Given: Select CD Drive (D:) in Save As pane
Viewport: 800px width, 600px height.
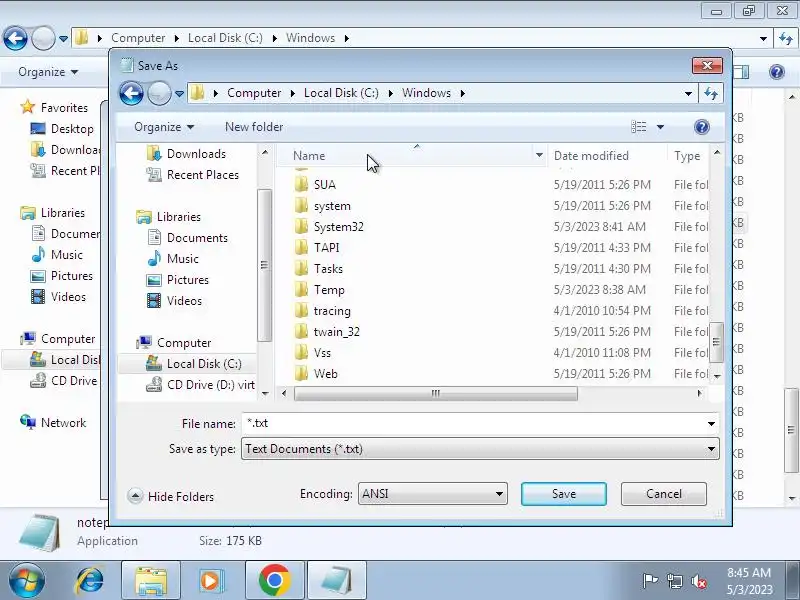Looking at the screenshot, I should coord(210,385).
